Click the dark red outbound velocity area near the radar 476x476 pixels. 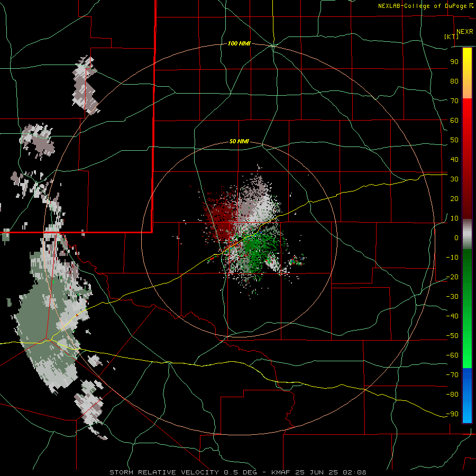222,217
